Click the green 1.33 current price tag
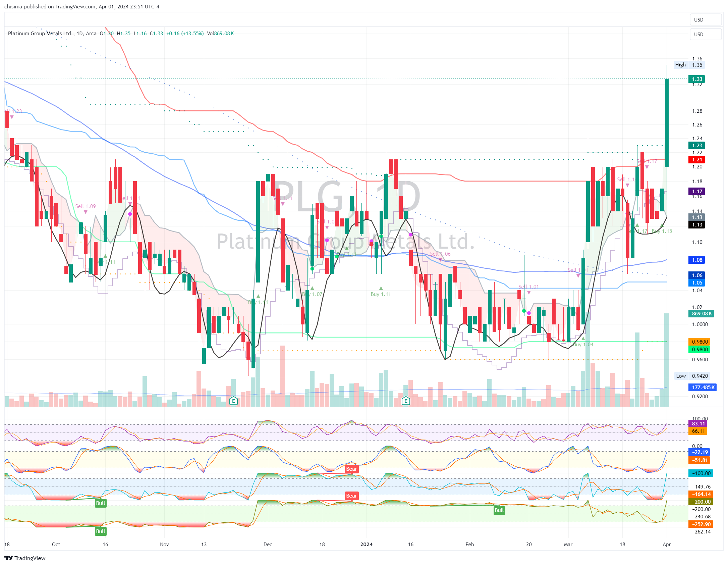 click(x=697, y=79)
